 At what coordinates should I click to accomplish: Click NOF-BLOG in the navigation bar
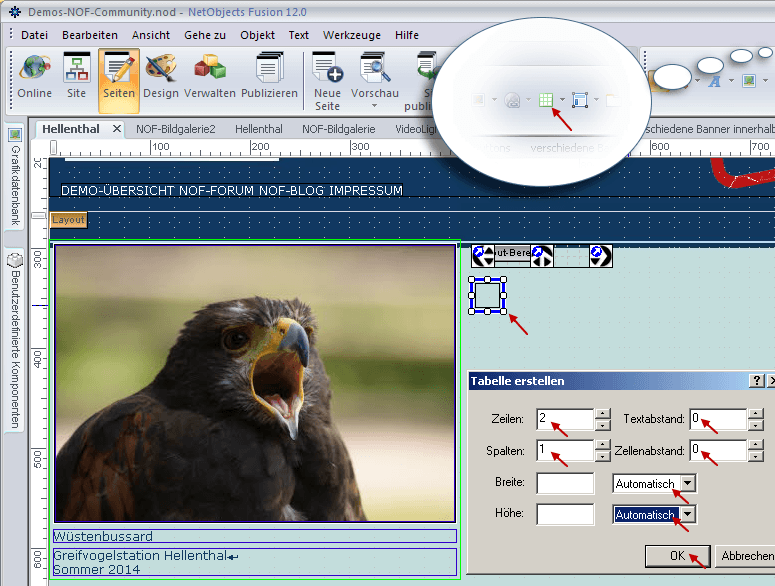291,191
